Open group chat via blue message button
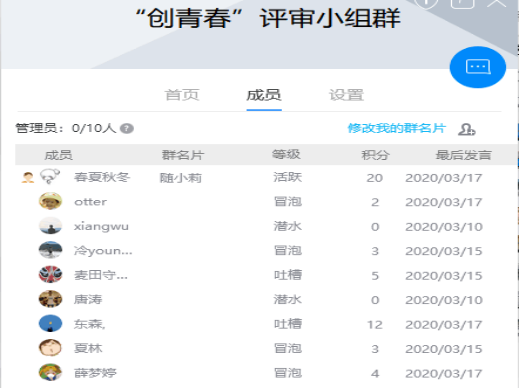Viewport: 519px width, 388px height. (478, 67)
